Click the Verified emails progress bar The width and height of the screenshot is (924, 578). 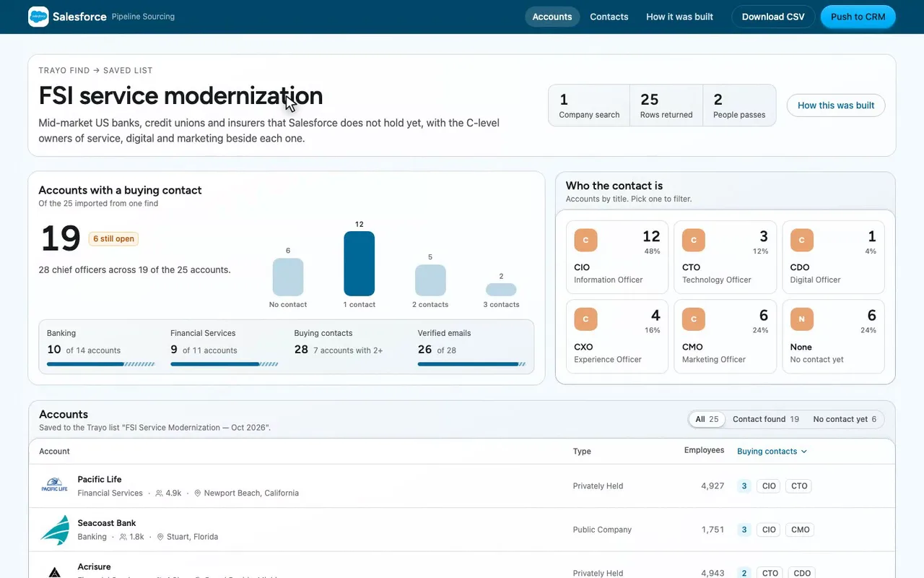point(471,364)
